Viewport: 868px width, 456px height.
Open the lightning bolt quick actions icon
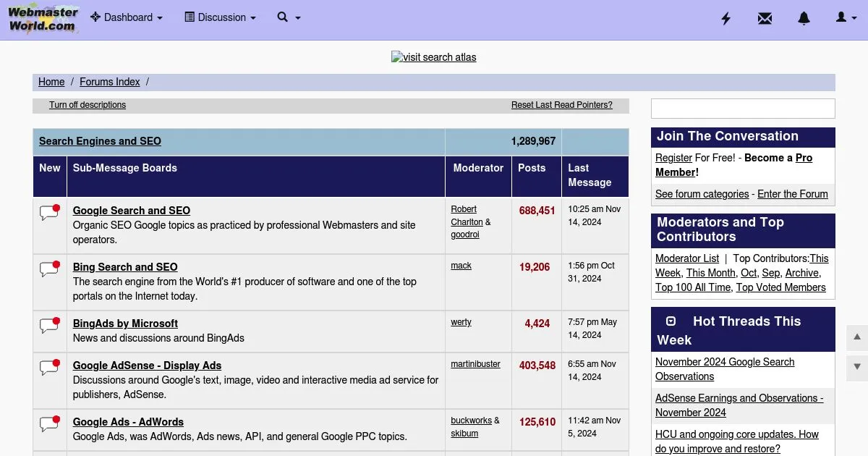(726, 18)
